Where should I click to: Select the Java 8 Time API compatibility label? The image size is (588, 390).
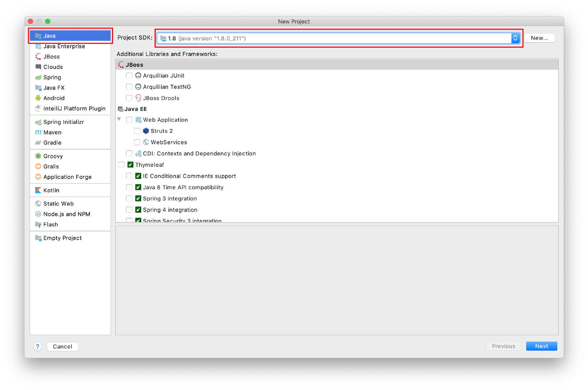tap(183, 187)
